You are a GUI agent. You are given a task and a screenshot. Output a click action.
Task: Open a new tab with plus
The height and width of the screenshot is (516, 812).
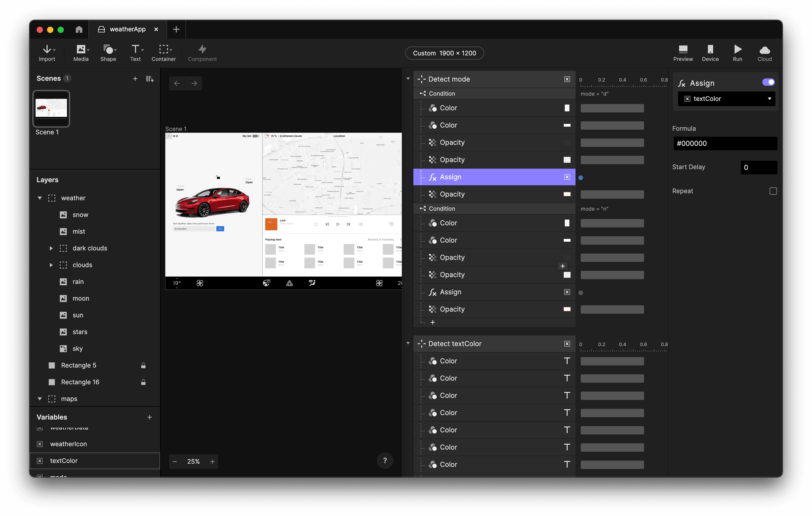point(176,29)
